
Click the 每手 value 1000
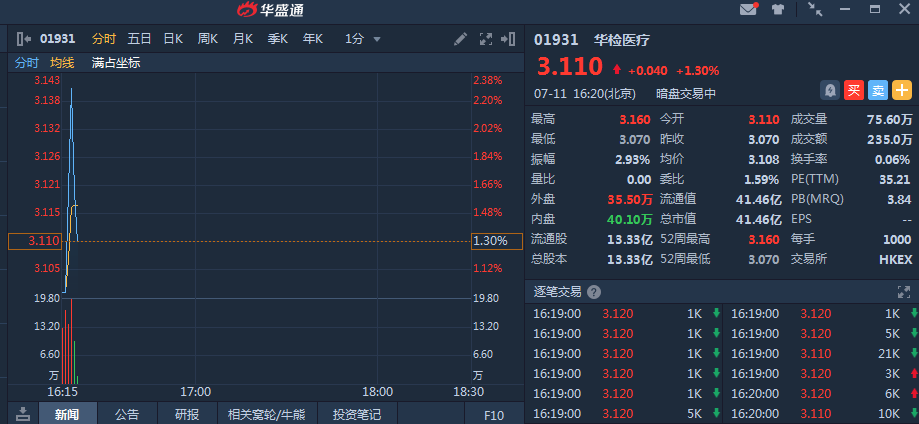897,239
